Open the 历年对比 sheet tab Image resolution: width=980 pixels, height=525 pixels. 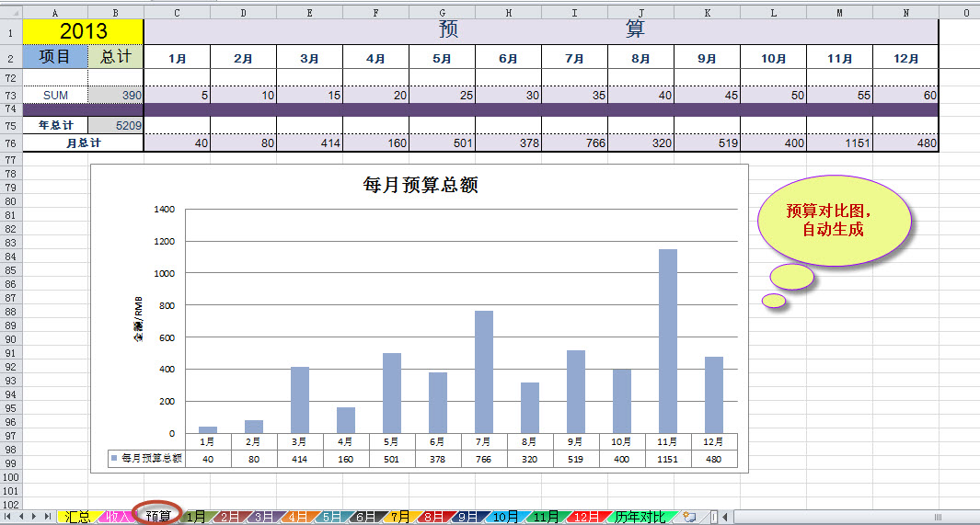coord(640,517)
